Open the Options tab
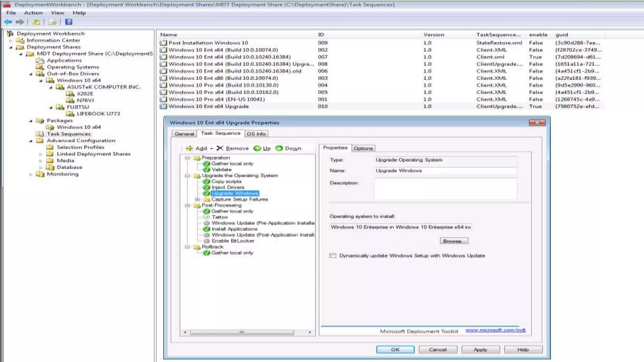This screenshot has width=644, height=362. (363, 148)
